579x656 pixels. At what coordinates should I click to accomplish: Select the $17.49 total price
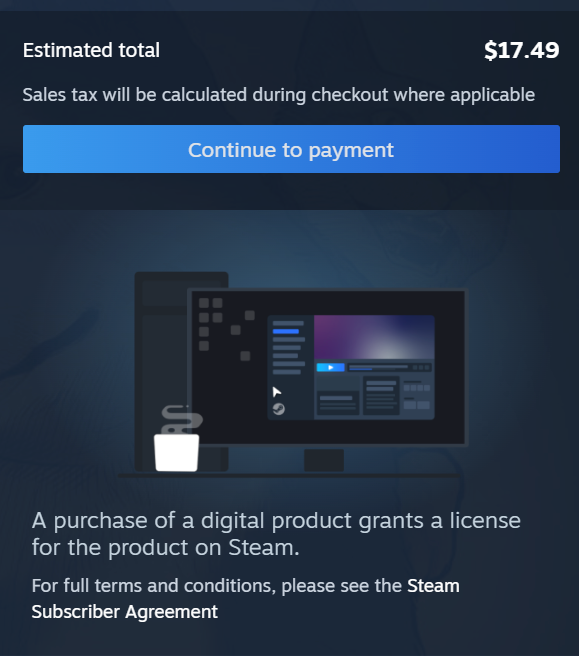(x=522, y=50)
